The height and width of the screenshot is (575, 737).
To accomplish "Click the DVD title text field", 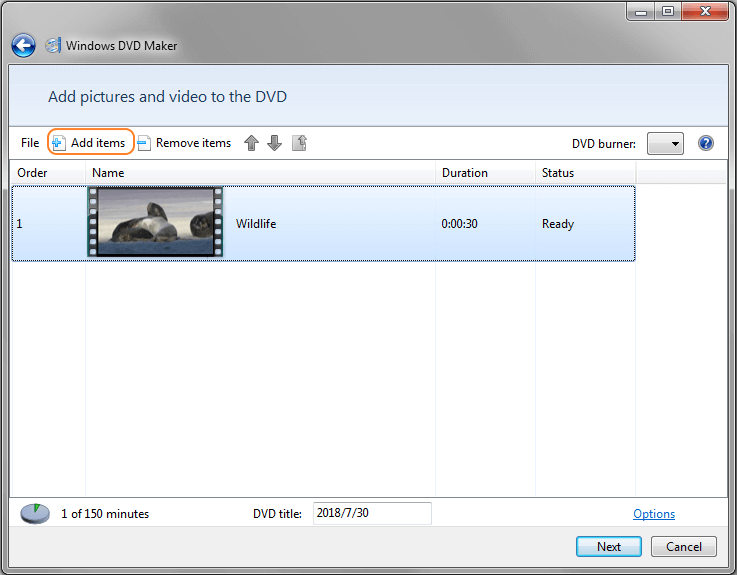I will coord(371,513).
